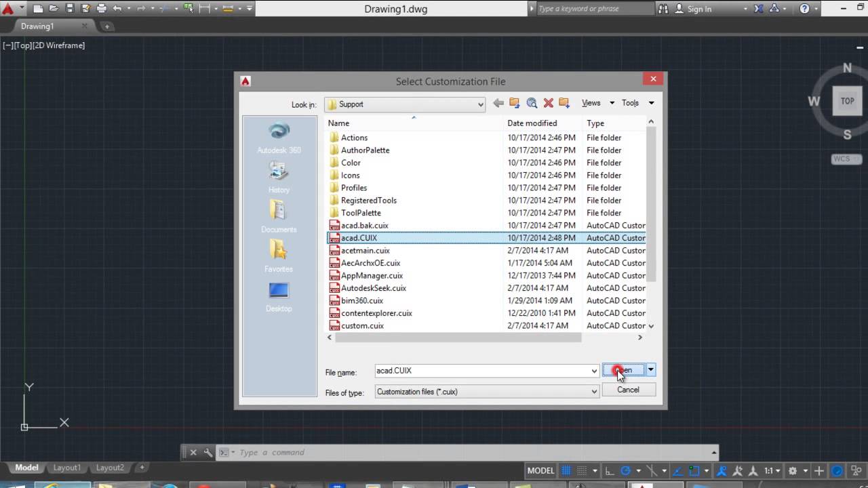Go back to previous folder arrow icon
Screen dimensions: 868x488
[498, 103]
